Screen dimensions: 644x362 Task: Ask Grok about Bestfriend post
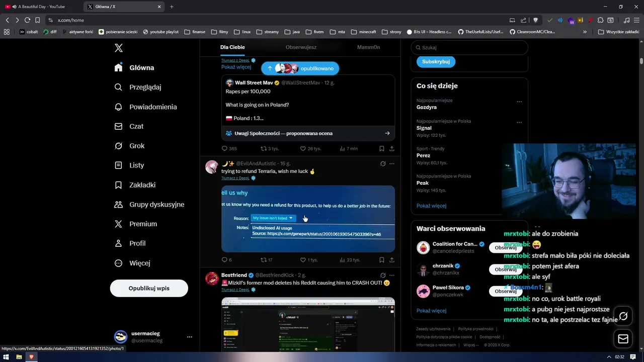[x=383, y=275]
